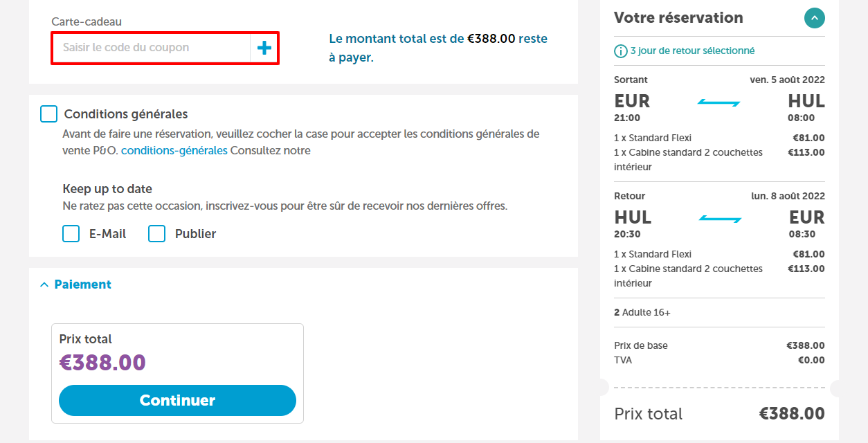Viewport: 868px width, 443px height.
Task: Click the return HUL to EUR arrows icon
Action: pos(719,219)
